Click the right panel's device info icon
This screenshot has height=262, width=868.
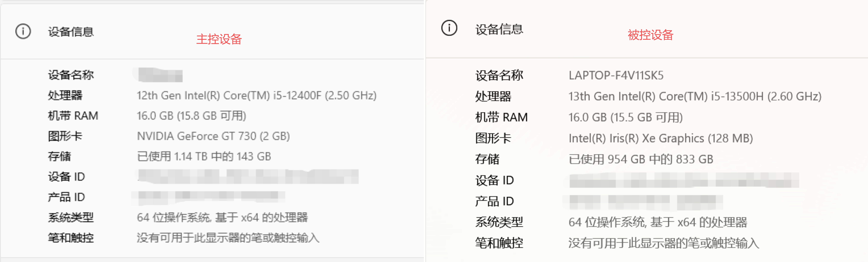click(x=449, y=28)
